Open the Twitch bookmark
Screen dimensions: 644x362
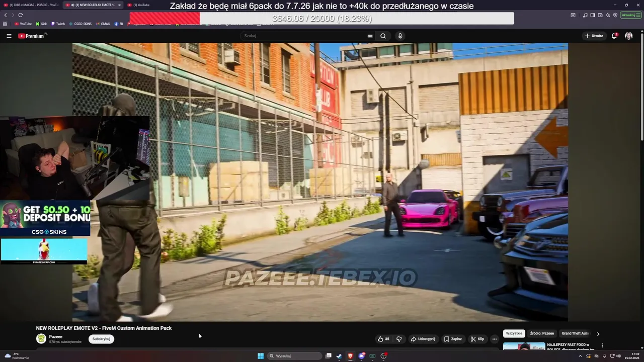click(58, 24)
